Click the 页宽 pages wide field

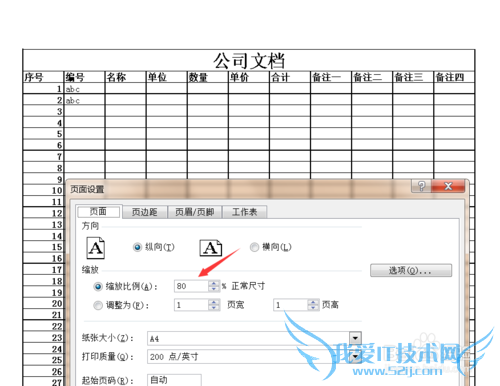click(x=192, y=305)
